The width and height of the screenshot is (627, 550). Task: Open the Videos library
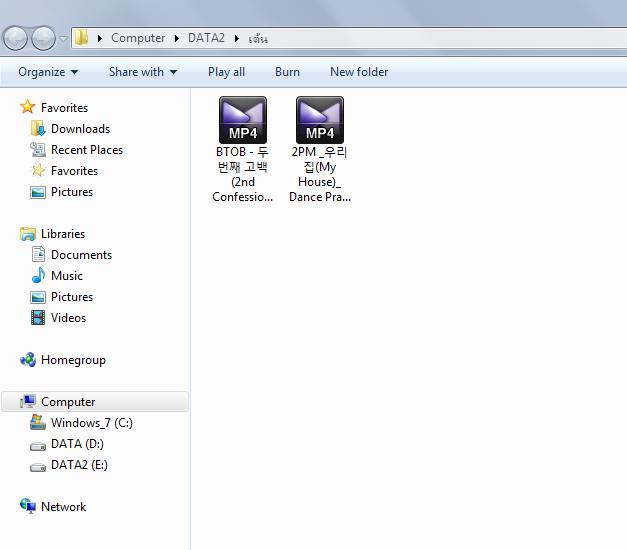pos(68,318)
